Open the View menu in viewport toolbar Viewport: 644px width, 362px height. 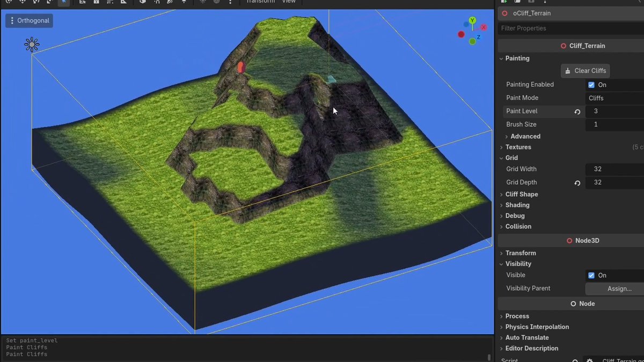click(x=289, y=2)
